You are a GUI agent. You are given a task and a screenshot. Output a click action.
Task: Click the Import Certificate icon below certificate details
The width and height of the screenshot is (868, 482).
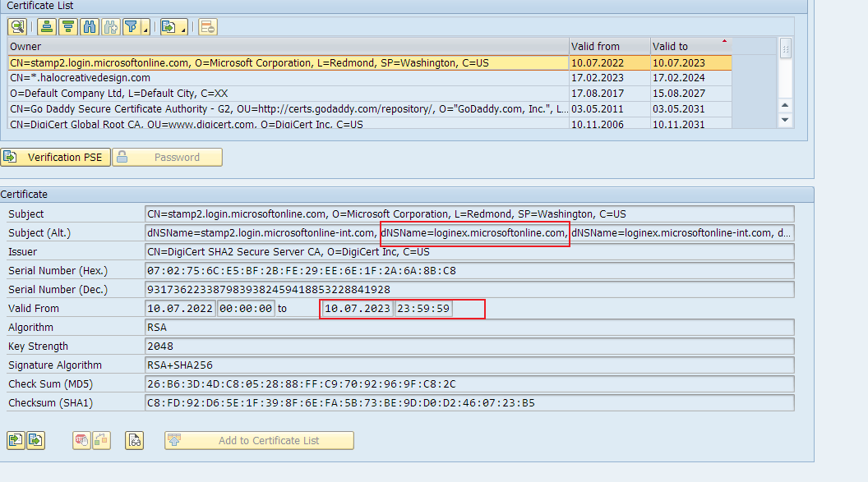point(16,440)
